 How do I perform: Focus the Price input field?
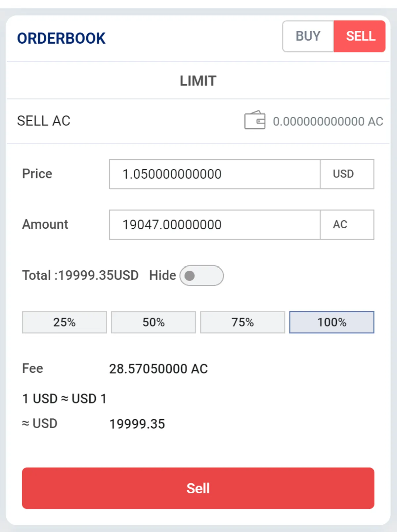click(214, 174)
